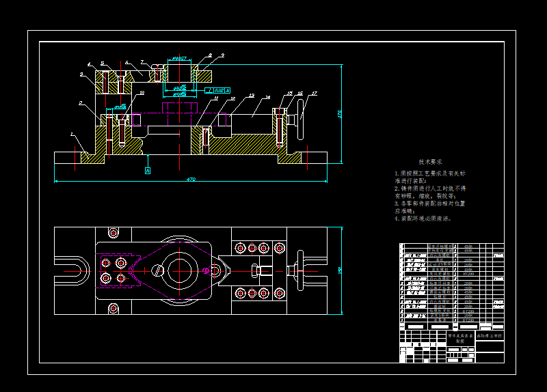Select part balloon number 5
547x392 pixels.
point(102,64)
